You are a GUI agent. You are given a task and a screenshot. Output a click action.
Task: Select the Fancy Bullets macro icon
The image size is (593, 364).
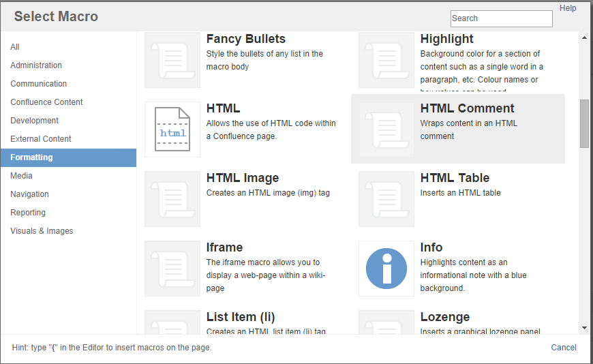point(172,60)
